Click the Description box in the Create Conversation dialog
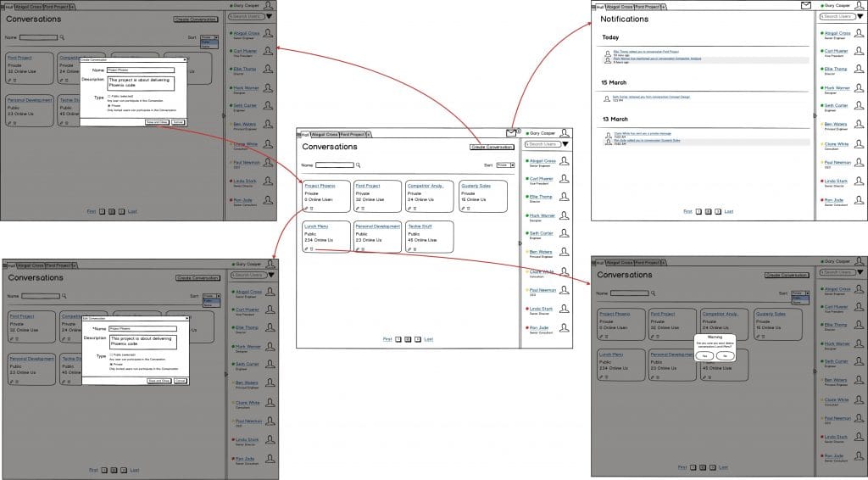 pos(141,84)
